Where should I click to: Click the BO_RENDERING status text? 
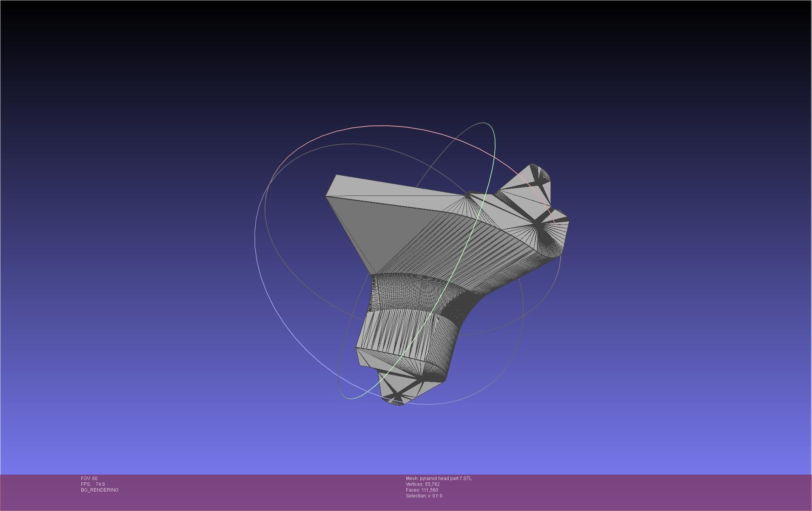point(100,490)
